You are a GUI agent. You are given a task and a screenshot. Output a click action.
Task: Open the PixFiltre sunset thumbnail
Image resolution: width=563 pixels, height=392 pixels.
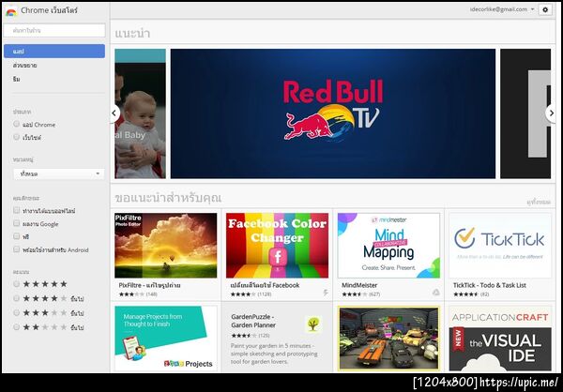(165, 246)
